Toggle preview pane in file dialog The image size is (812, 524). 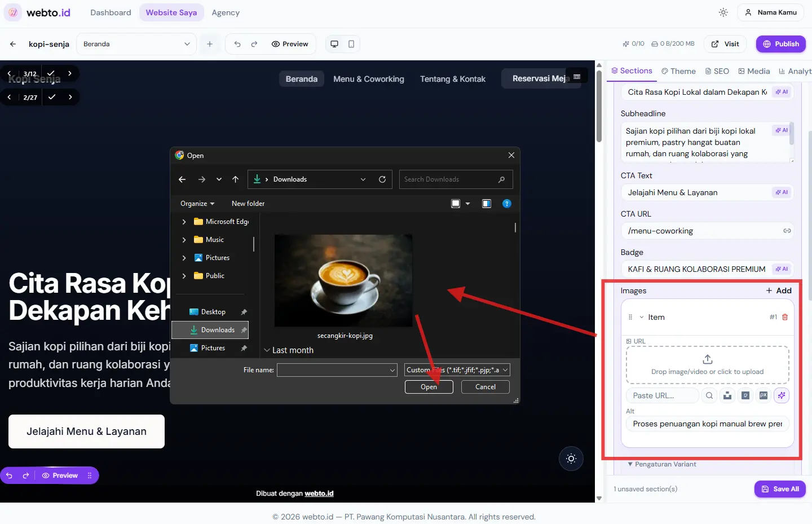coord(487,204)
